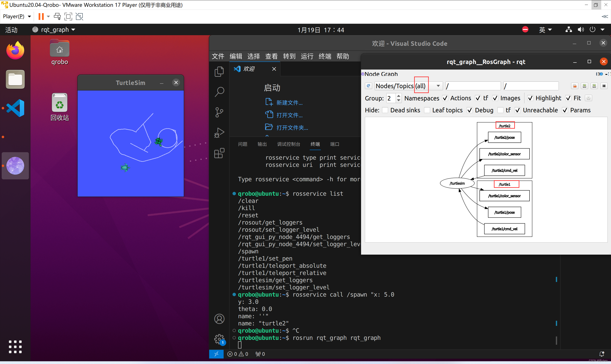Pause the virtual machine in VMware
Screen dimensions: 611x364
pos(41,17)
